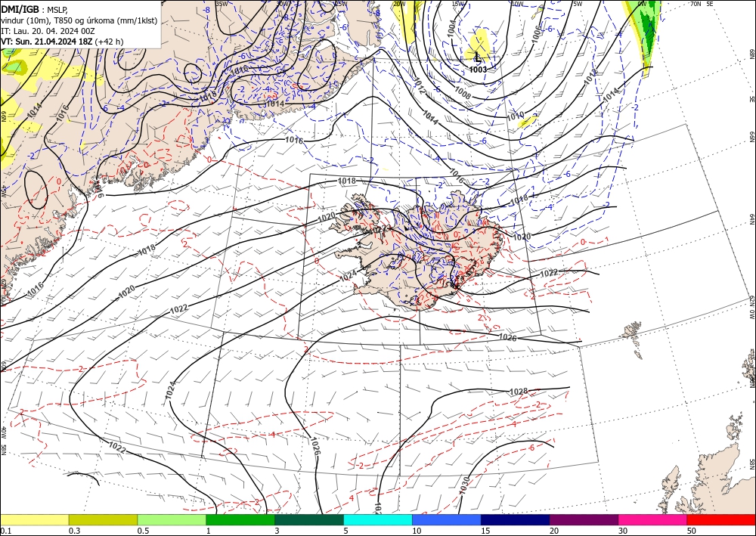Click the '1004' isobar label
Screen dimensions: 756x536
tap(451, 29)
